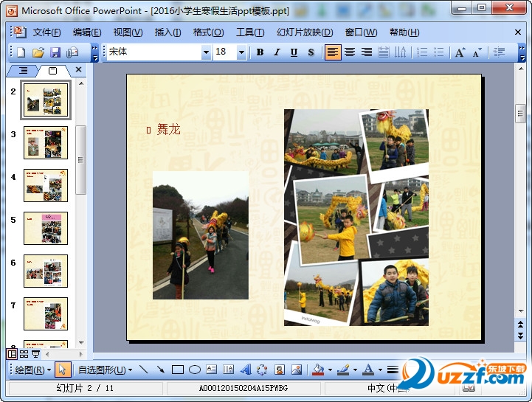Select slide 3 thumbnail
This screenshot has width=532, height=402.
[46, 143]
